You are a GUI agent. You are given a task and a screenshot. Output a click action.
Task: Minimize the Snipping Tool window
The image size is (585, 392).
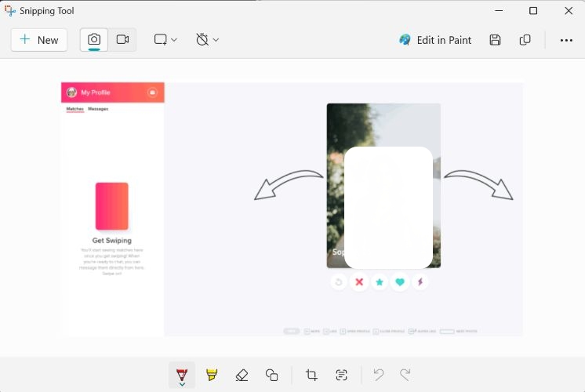point(499,11)
